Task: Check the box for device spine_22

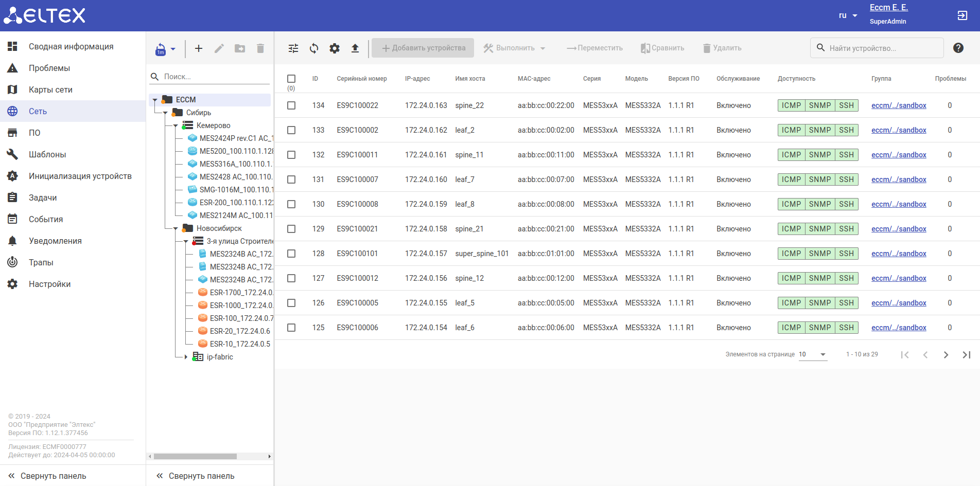Action: pyautogui.click(x=291, y=105)
